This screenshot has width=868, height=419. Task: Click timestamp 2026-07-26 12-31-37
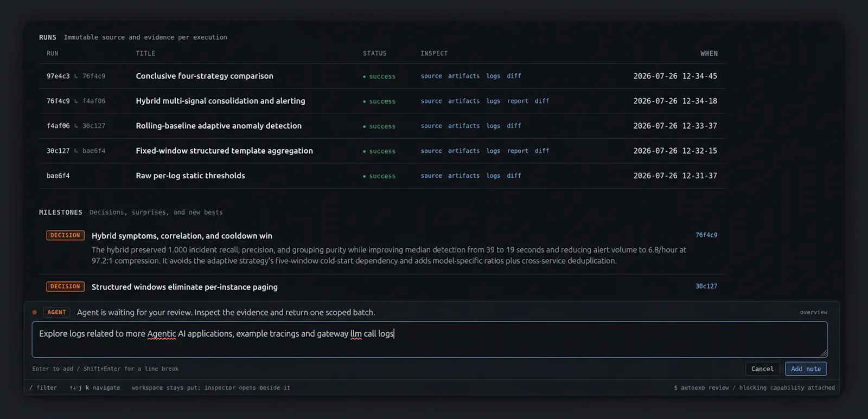[675, 176]
